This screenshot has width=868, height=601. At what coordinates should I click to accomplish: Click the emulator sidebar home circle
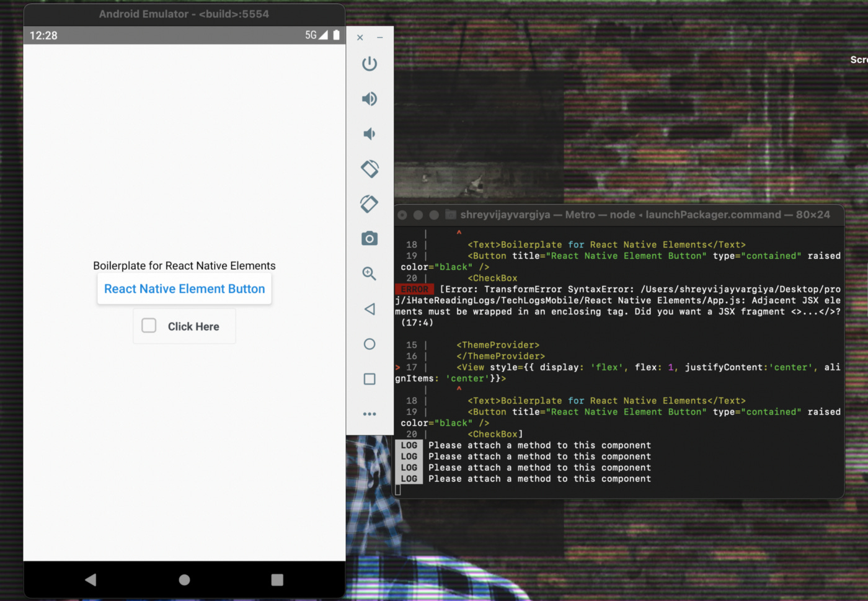click(370, 344)
